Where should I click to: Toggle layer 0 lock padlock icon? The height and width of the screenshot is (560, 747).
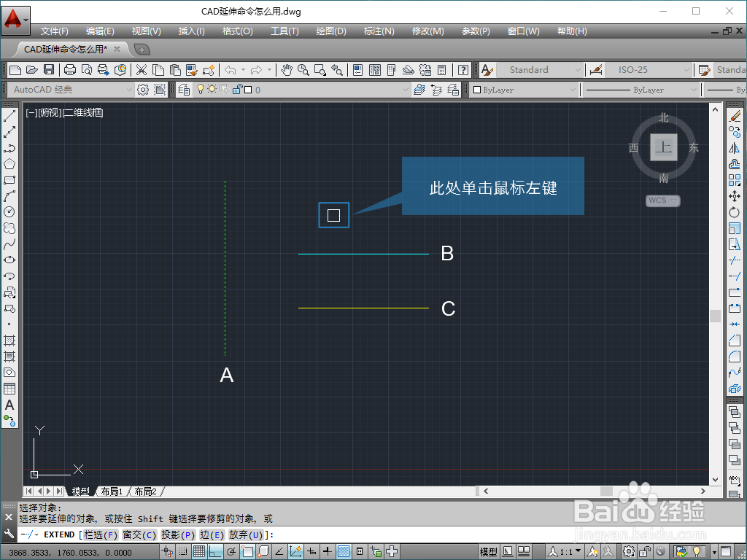237,89
